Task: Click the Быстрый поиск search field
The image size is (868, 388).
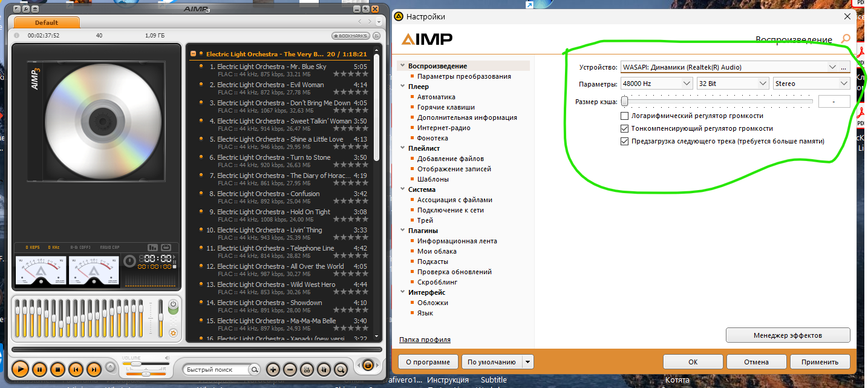Action: coord(217,370)
